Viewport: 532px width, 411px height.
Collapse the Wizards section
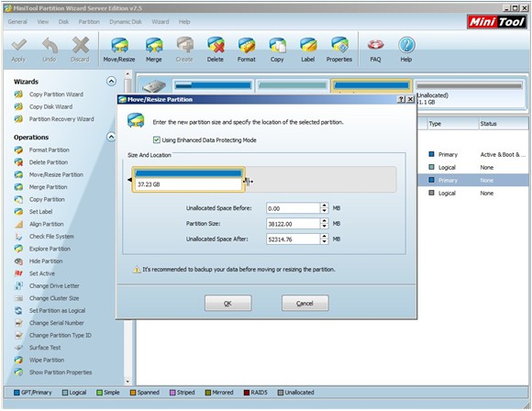(x=111, y=81)
